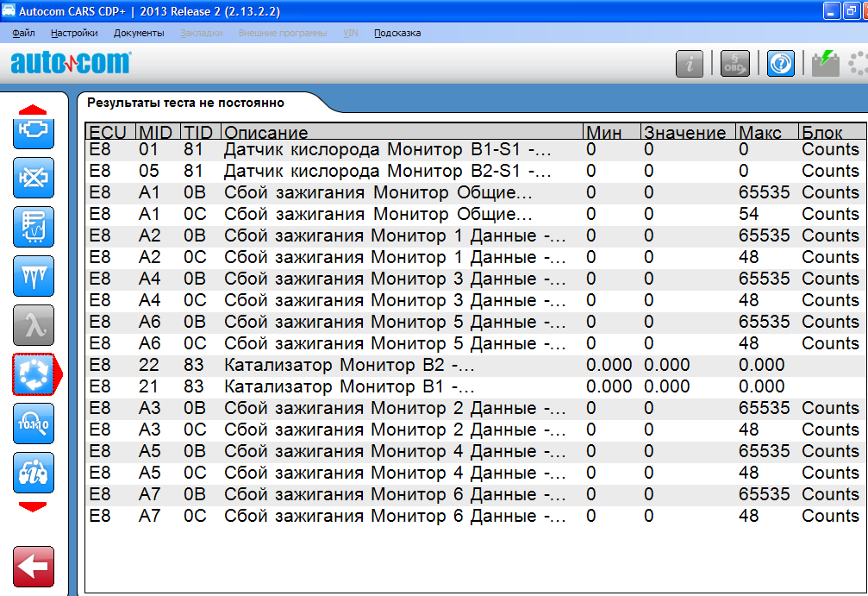Open the Файл menu
This screenshot has width=868, height=596.
[x=24, y=33]
